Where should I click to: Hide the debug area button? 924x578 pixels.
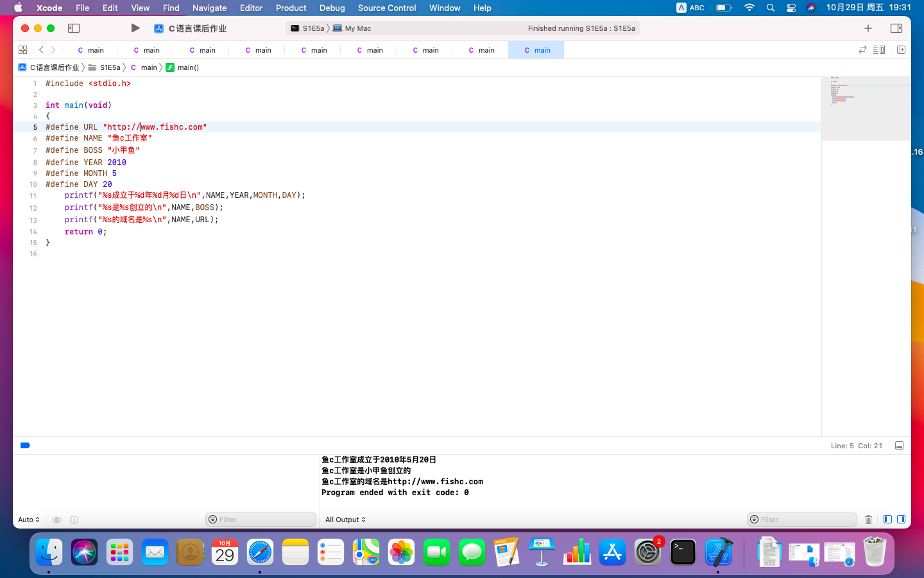(899, 446)
